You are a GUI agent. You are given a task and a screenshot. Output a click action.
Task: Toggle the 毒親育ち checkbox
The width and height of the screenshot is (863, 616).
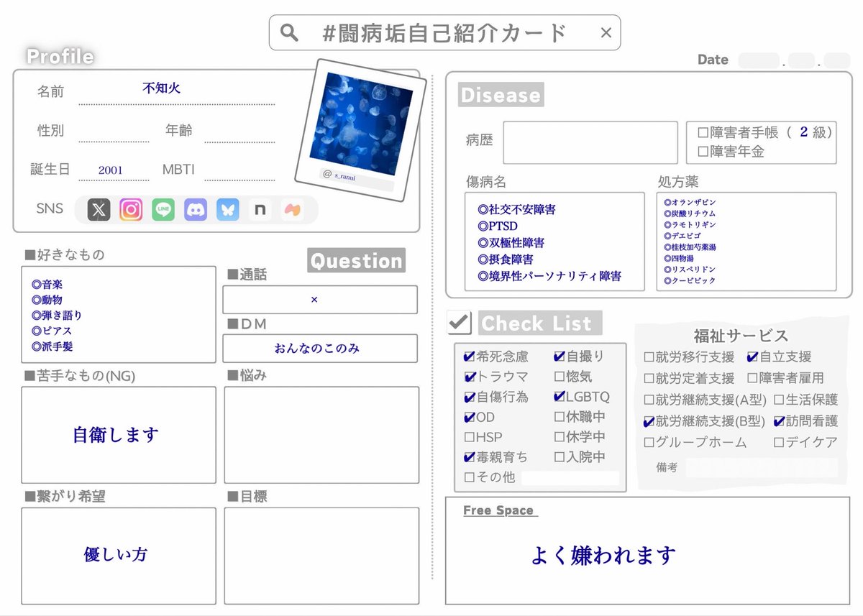click(x=470, y=456)
